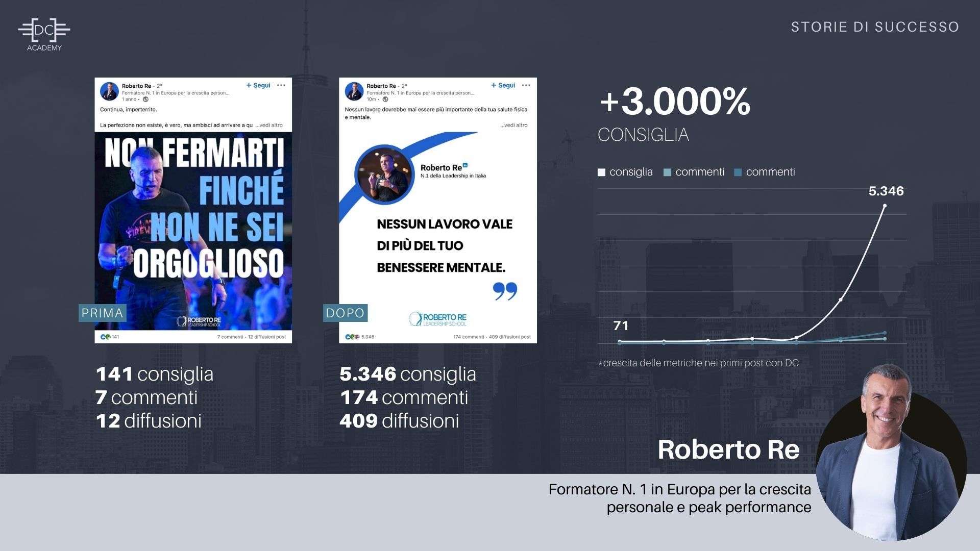Click the PRIMA label tag
This screenshot has height=551, width=980.
coord(103,313)
